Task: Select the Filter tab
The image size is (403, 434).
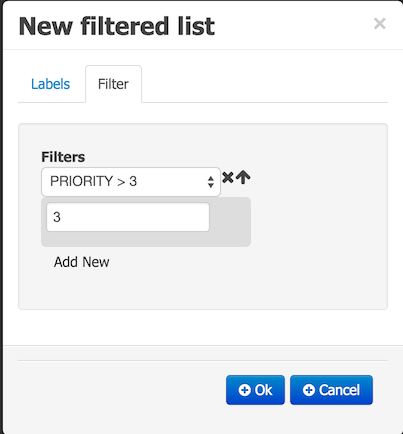Action: [x=113, y=84]
